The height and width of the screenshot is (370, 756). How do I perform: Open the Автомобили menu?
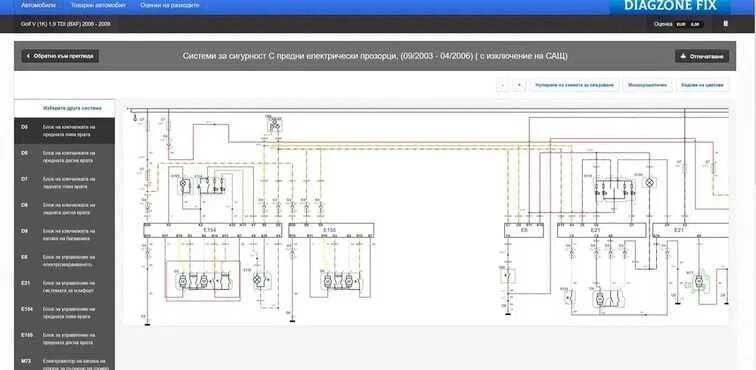39,6
